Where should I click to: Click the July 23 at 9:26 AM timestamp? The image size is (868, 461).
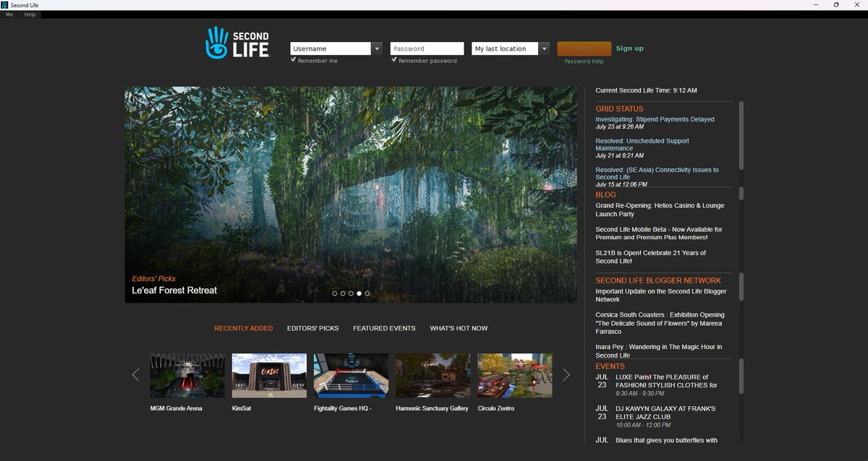[619, 126]
